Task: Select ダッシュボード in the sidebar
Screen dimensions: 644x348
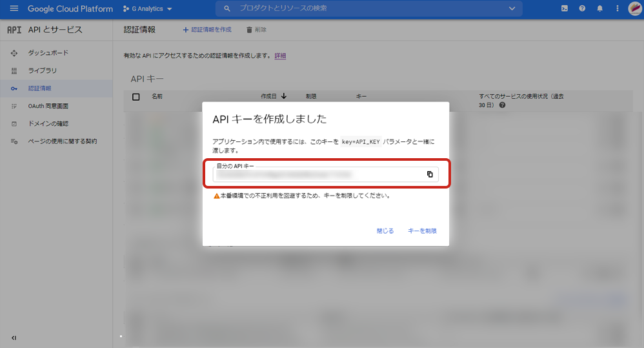Action: pos(48,53)
